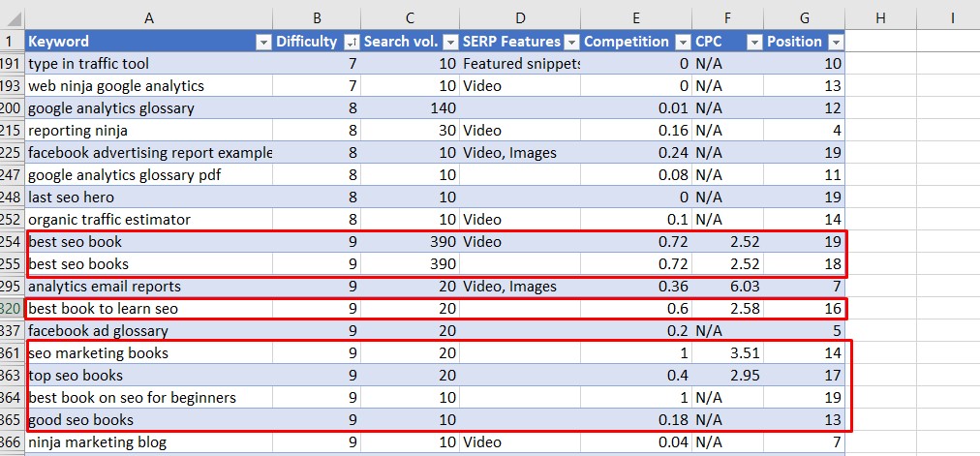The height and width of the screenshot is (456, 980).
Task: Click cell 'organic traffic estimator'
Action: click(x=149, y=219)
